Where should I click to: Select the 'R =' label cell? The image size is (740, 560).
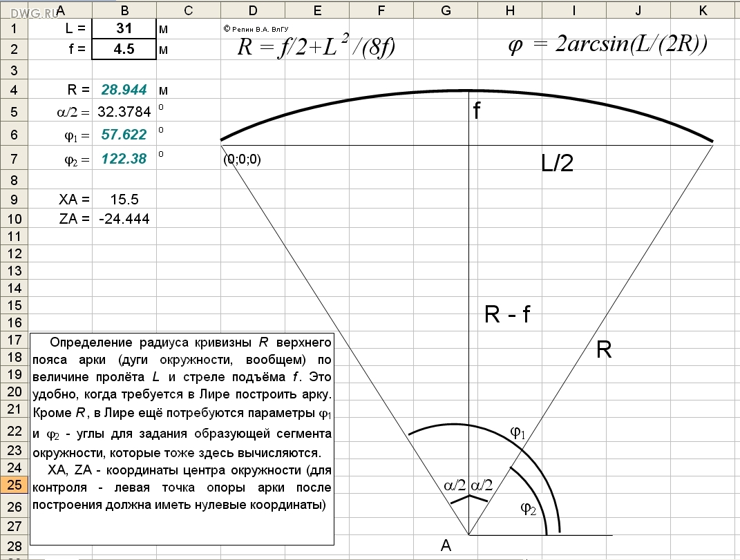pyautogui.click(x=60, y=90)
